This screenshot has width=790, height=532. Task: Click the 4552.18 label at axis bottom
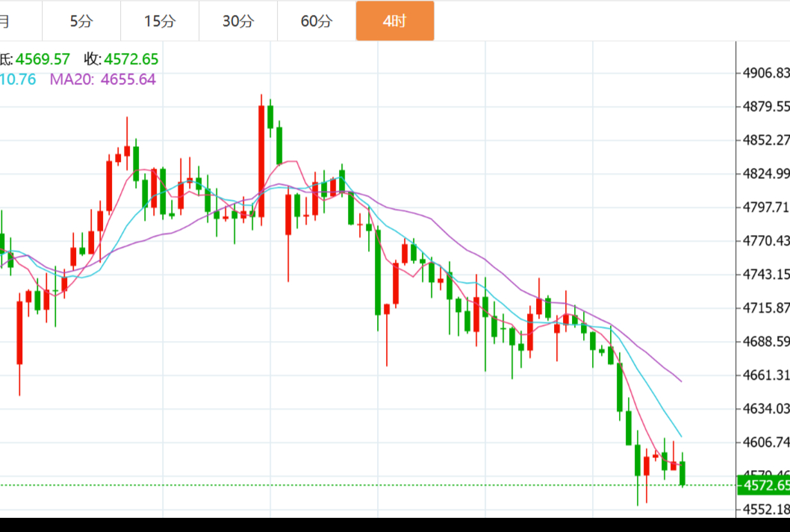click(x=765, y=510)
